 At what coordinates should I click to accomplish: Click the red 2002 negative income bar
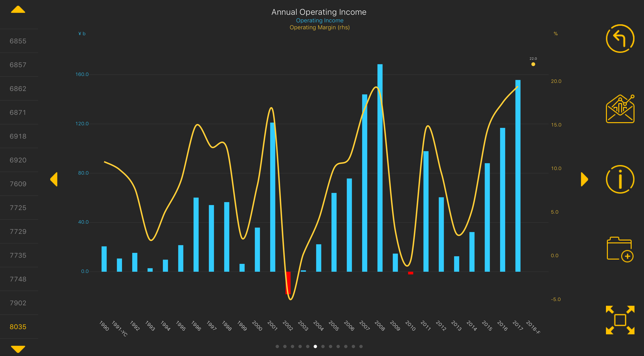pos(288,283)
